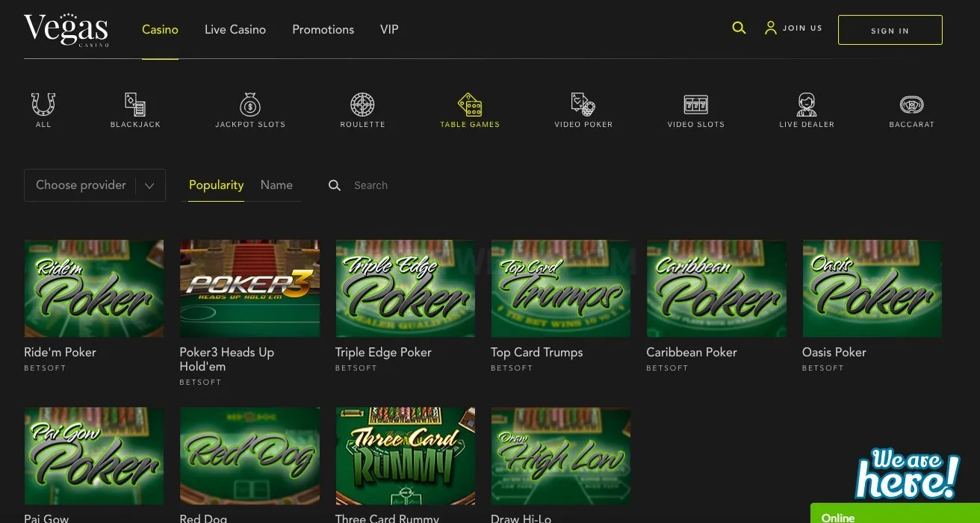
Task: Expand the provider list chevron arrow
Action: [149, 185]
